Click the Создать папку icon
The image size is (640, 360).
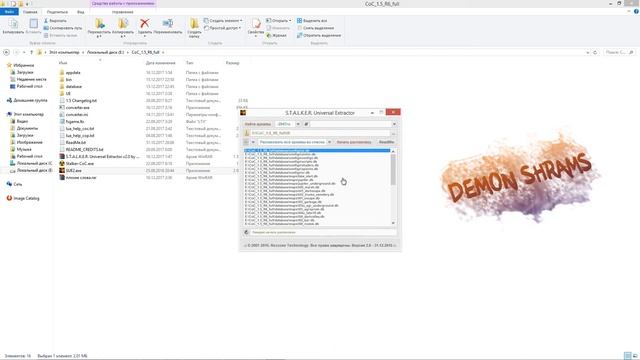[194, 24]
